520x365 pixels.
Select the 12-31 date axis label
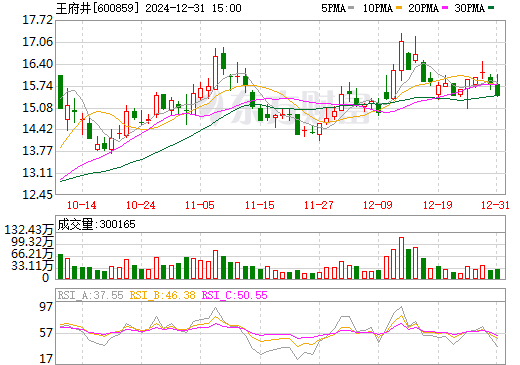[495, 205]
